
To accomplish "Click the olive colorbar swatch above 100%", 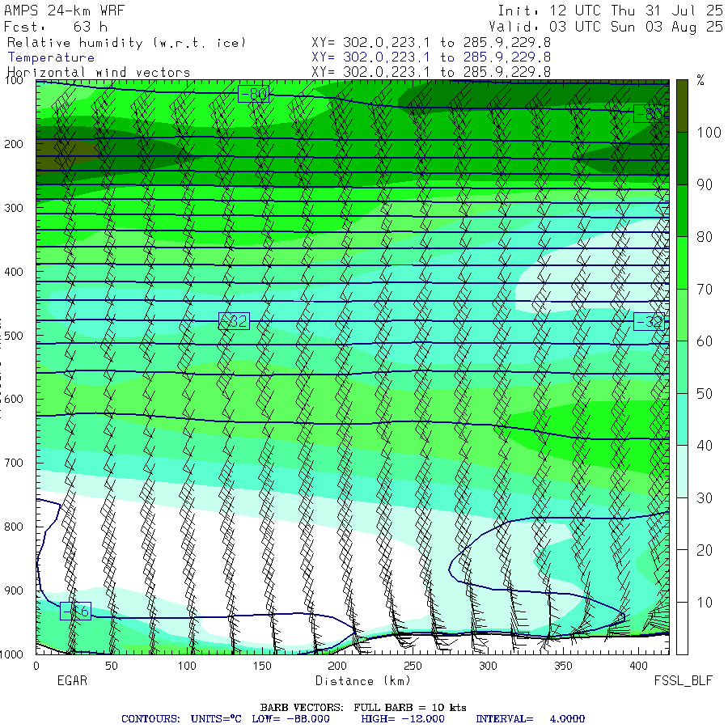I will point(682,106).
